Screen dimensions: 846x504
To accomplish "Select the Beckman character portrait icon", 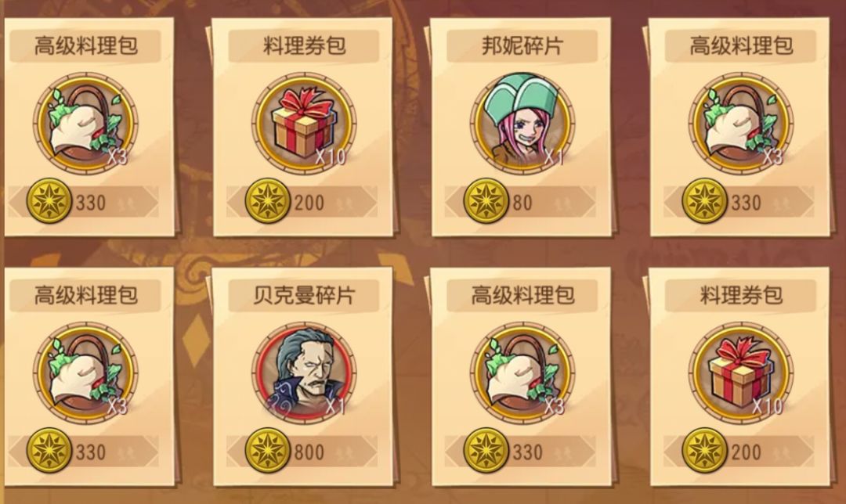I will click(303, 372).
